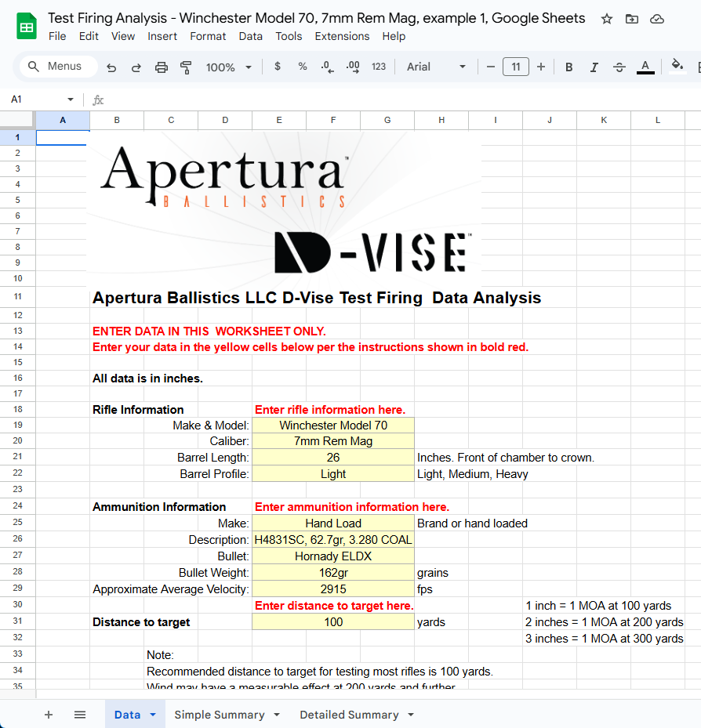Toggle bold formatting

pyautogui.click(x=568, y=67)
